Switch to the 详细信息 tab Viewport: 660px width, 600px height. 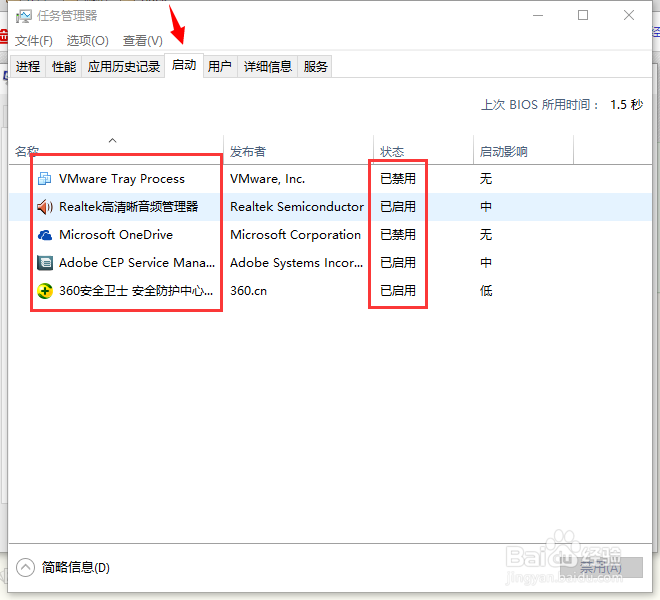click(x=268, y=67)
